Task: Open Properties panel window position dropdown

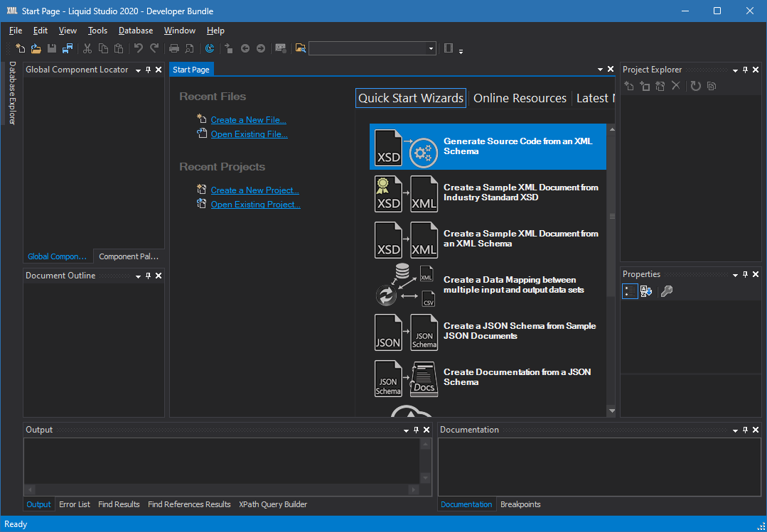Action: coord(735,275)
